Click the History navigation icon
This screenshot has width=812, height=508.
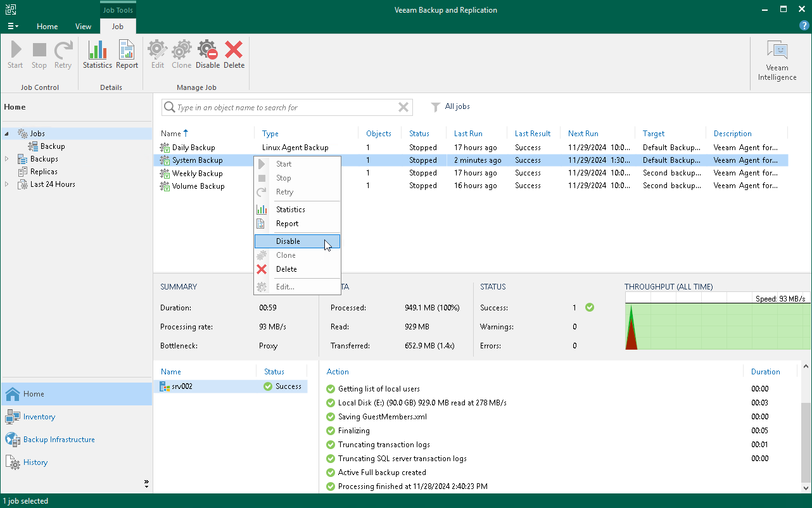point(13,462)
